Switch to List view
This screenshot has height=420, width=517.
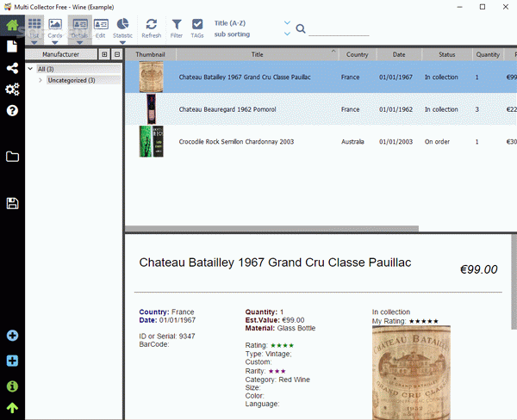[34, 28]
